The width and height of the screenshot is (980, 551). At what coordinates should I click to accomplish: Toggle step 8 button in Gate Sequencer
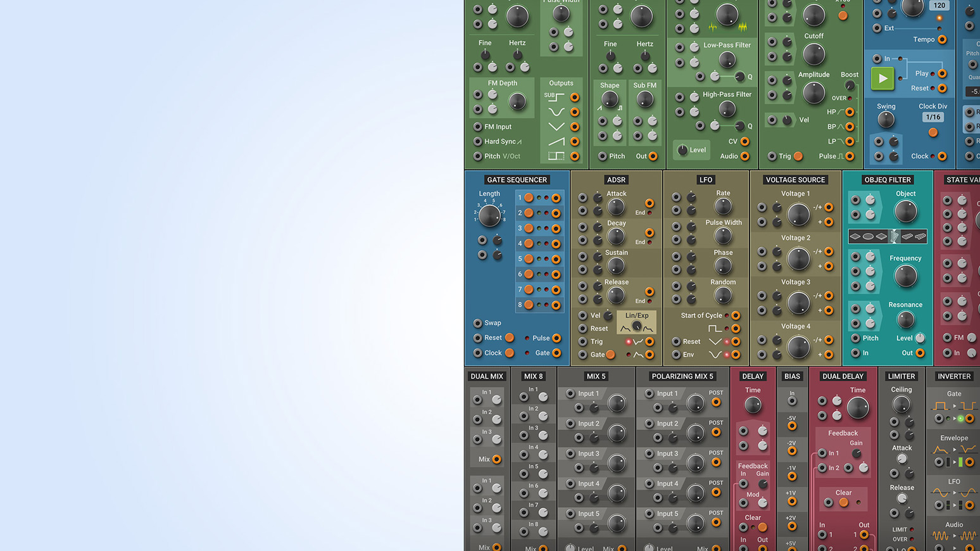pyautogui.click(x=529, y=305)
